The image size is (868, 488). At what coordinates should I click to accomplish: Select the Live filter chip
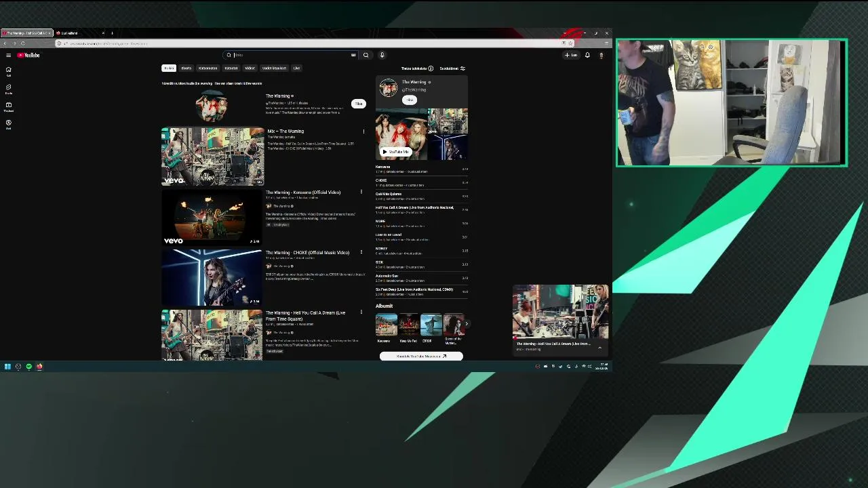point(296,68)
